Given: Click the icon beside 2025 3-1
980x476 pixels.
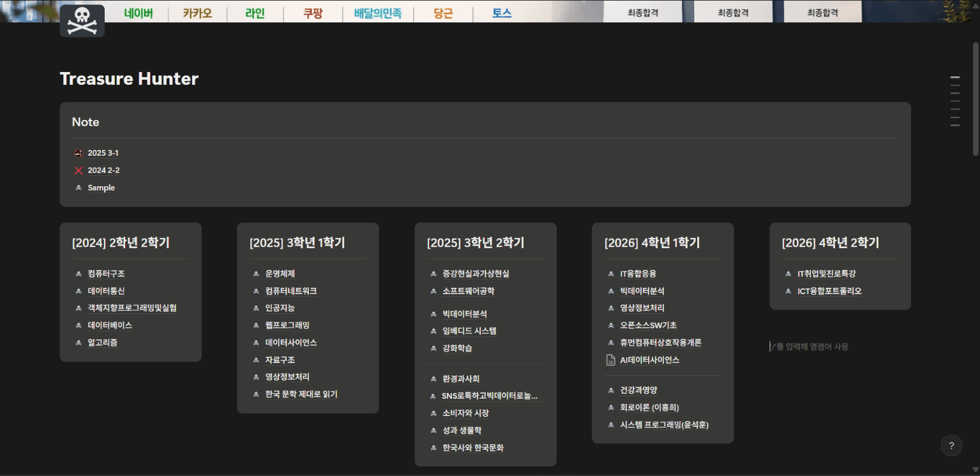Looking at the screenshot, I should tap(79, 153).
